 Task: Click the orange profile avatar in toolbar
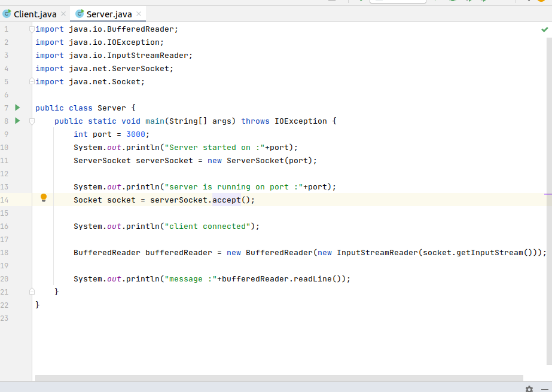click(x=542, y=3)
